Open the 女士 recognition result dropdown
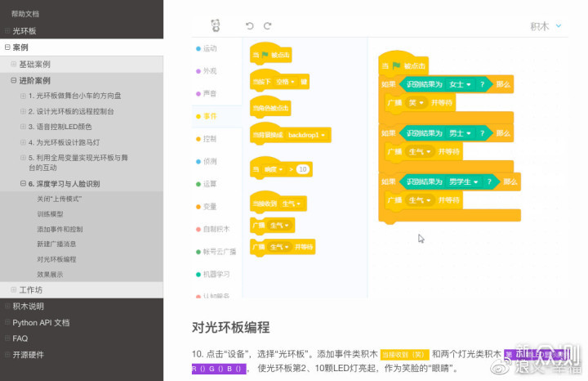 coord(455,84)
